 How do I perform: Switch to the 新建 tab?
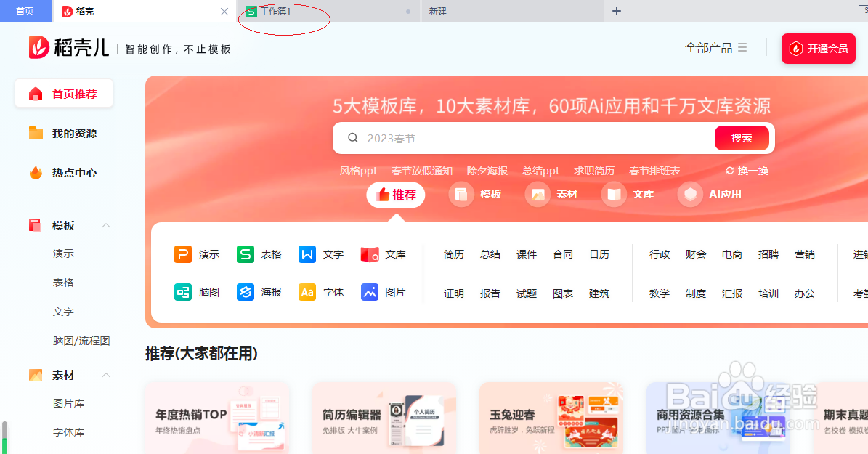pyautogui.click(x=512, y=11)
